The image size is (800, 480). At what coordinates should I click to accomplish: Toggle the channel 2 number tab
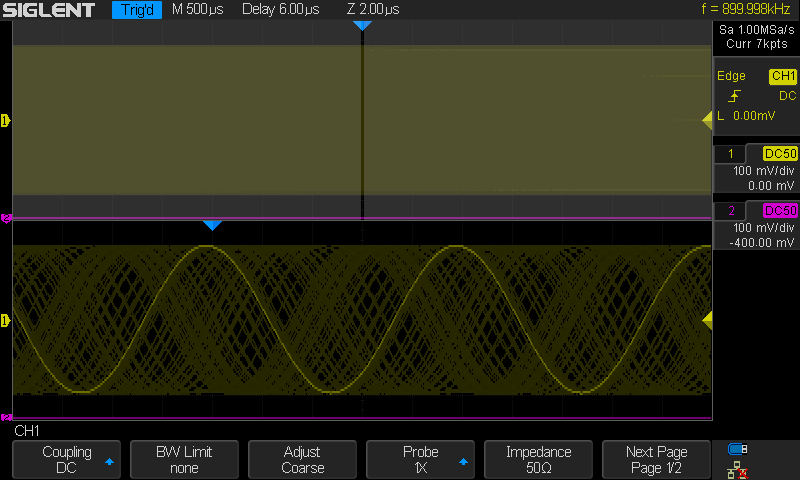coord(730,211)
